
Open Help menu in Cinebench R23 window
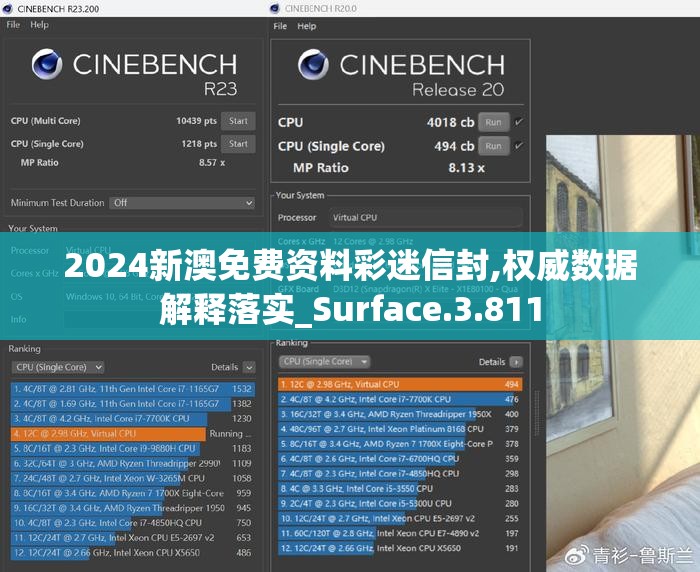coord(39,25)
